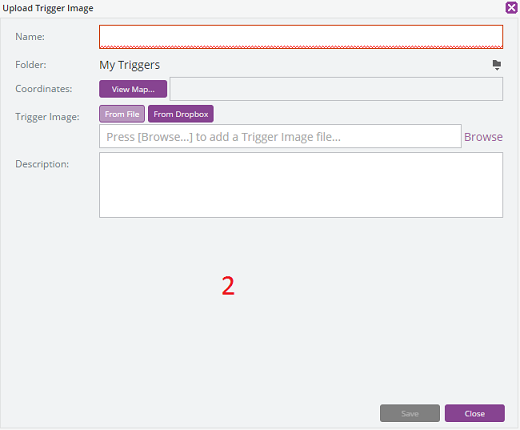Click the purple Close button
Viewport: 520px width, 430px height.
(475, 413)
